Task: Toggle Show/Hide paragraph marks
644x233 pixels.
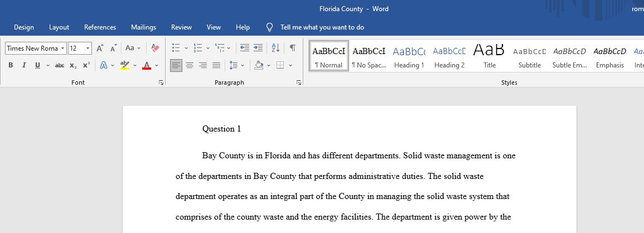Action: pos(292,48)
